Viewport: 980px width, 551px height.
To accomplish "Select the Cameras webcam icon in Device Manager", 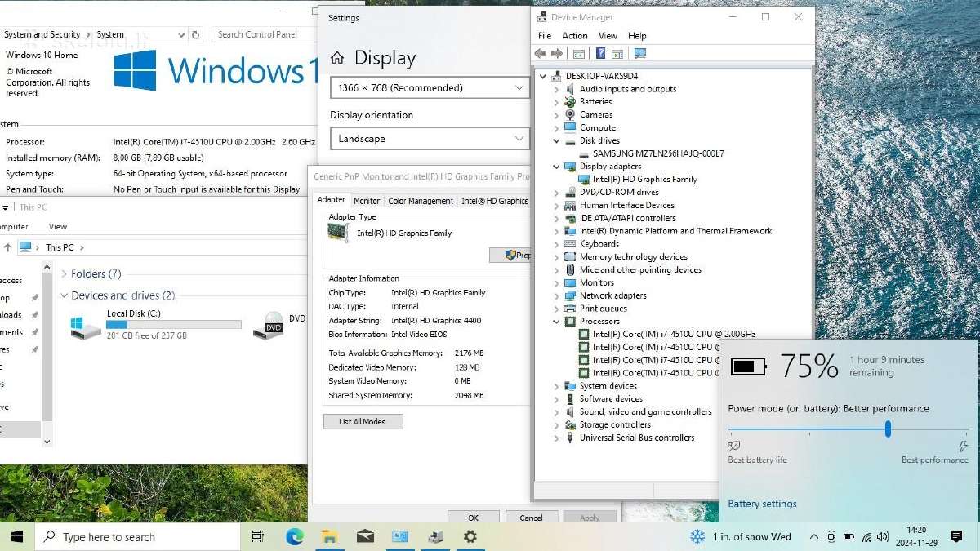I will (570, 115).
